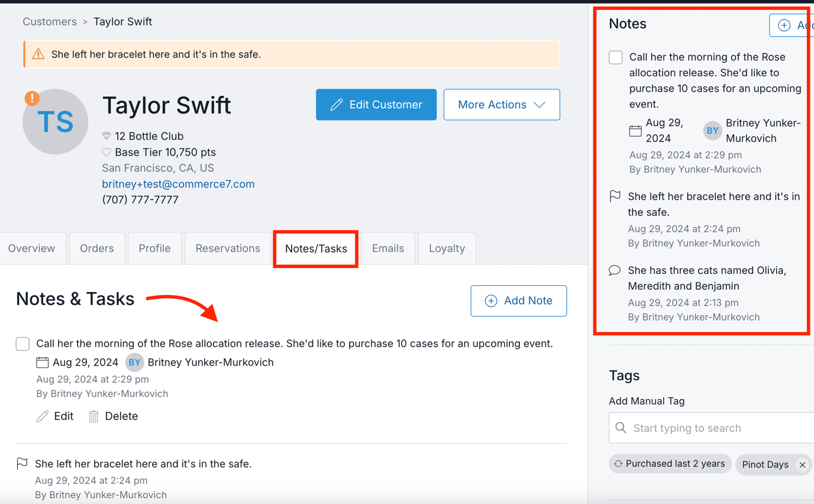
Task: Click the calendar icon in sidebar task
Action: (x=635, y=131)
